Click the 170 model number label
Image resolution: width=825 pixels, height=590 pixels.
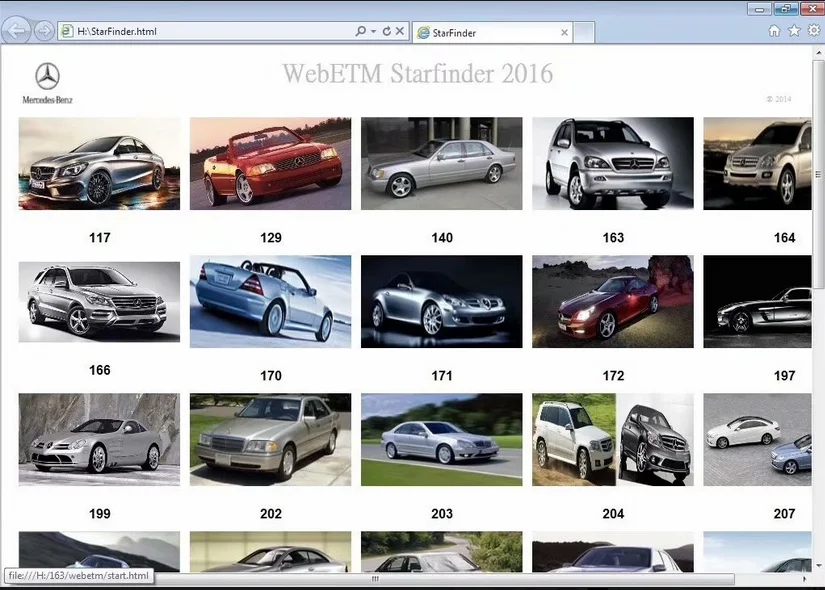pos(271,376)
